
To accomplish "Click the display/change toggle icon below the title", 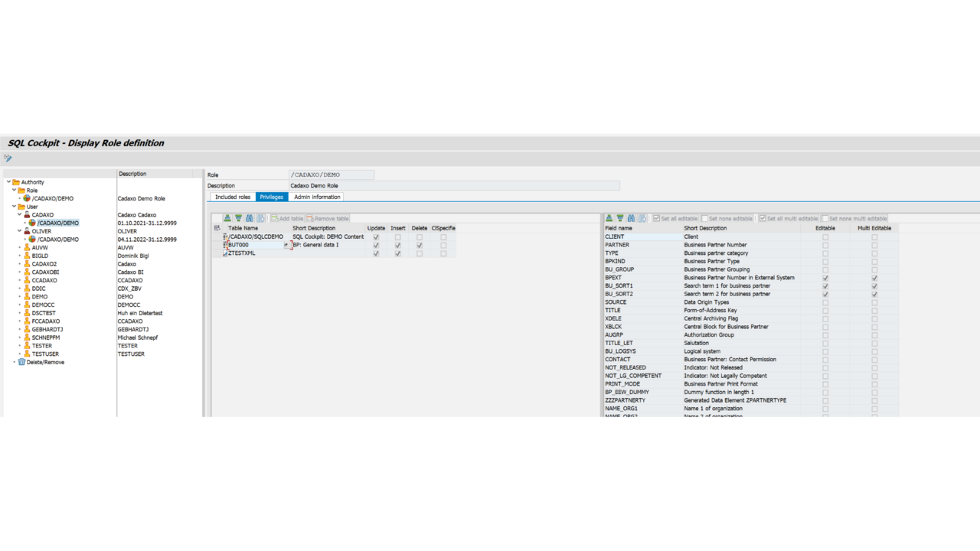I will pyautogui.click(x=8, y=158).
